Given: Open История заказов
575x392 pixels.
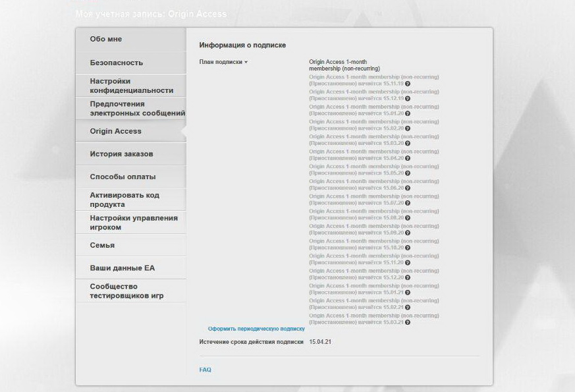Looking at the screenshot, I should pos(131,154).
